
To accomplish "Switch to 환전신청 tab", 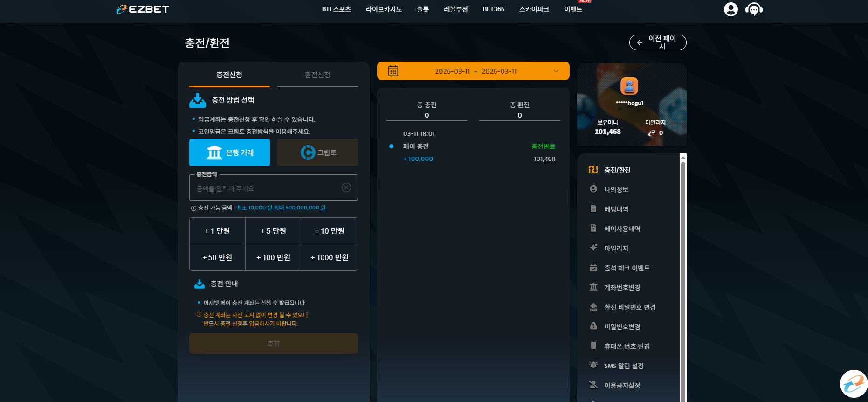I will [x=317, y=75].
